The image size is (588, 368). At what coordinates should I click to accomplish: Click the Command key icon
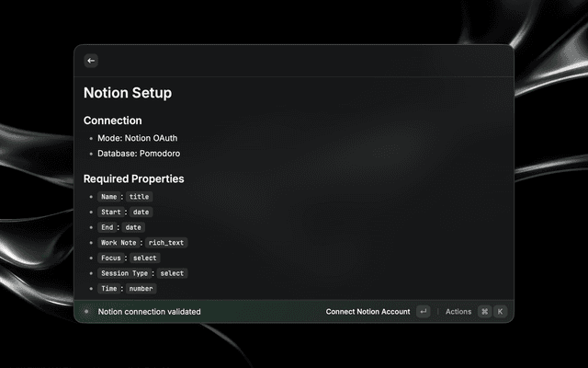tap(484, 312)
